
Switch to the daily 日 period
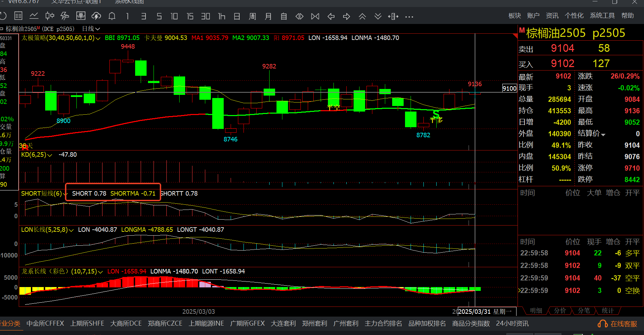click(x=237, y=16)
